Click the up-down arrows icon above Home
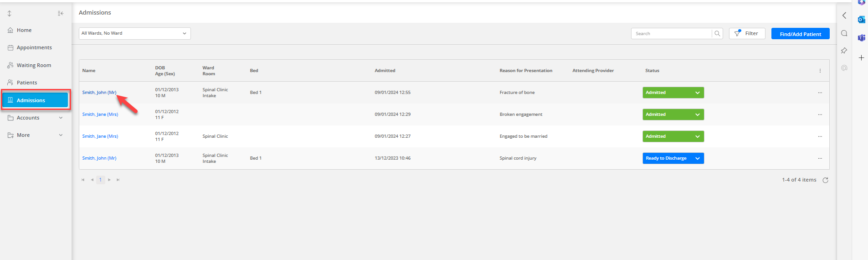Viewport: 868px width, 260px height. point(9,14)
